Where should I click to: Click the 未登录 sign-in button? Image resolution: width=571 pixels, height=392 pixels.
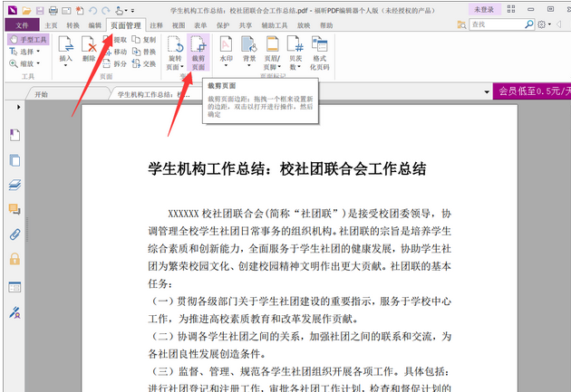[x=484, y=9]
